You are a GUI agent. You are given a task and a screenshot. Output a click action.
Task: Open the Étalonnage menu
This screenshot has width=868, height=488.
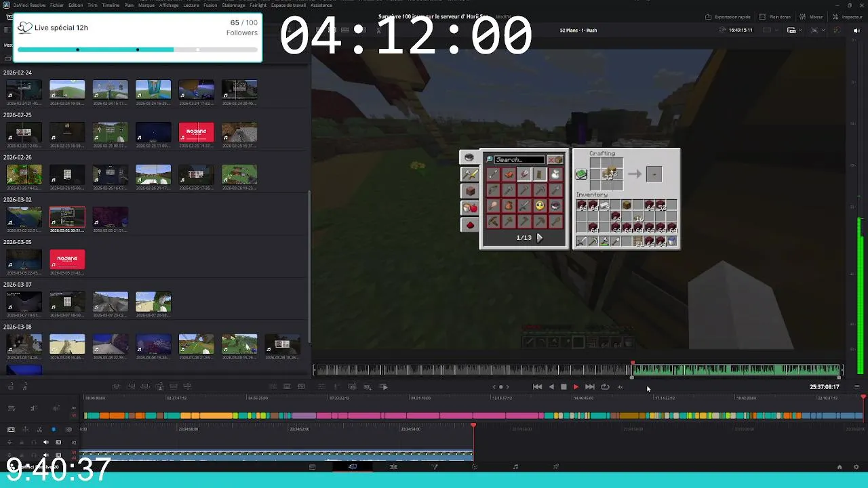tap(234, 5)
